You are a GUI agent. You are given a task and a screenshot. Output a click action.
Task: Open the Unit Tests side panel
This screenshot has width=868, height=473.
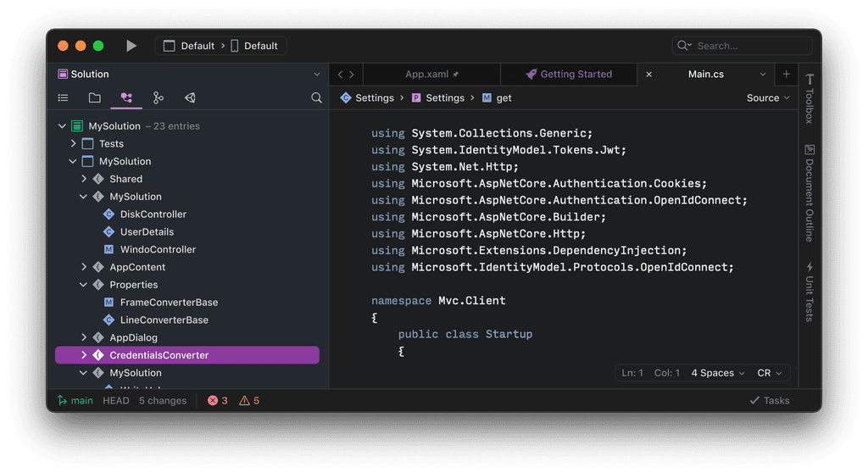810,292
